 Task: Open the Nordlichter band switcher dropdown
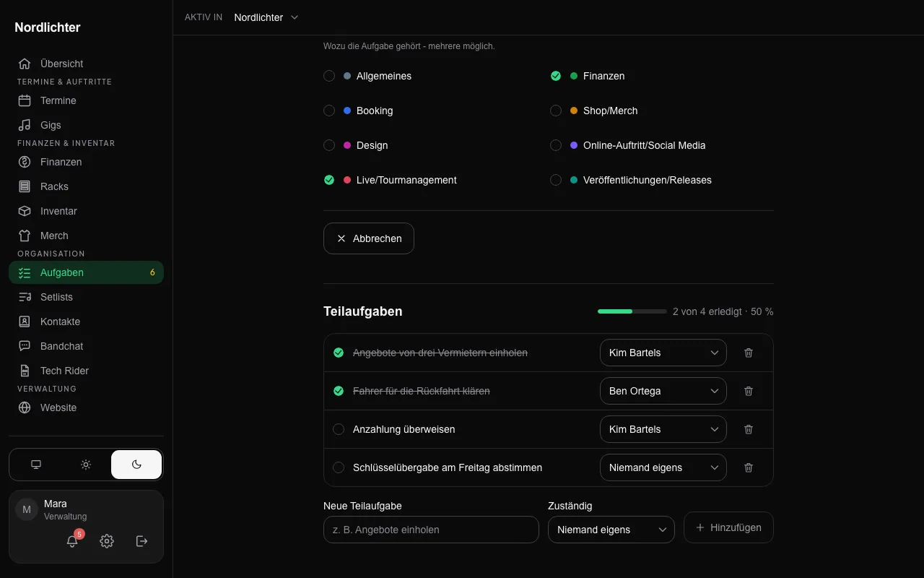coord(266,17)
